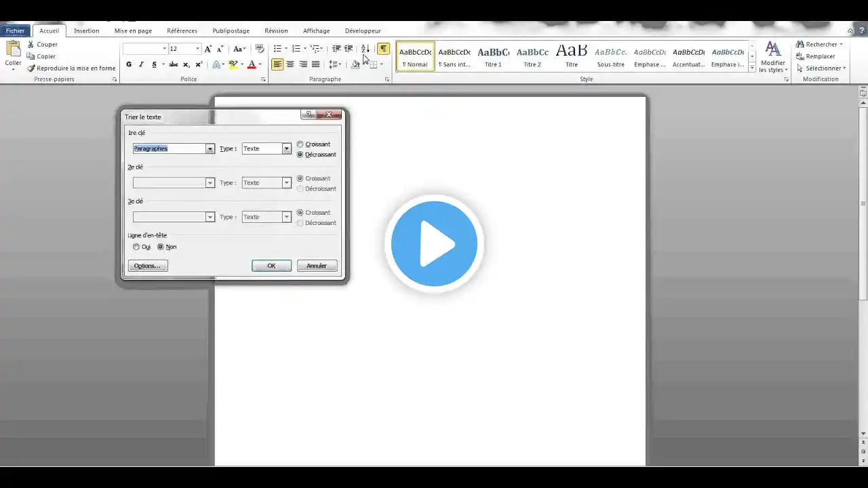The image size is (868, 488).
Task: Click the Sort (A-Z) icon in ribbon
Action: tap(365, 49)
